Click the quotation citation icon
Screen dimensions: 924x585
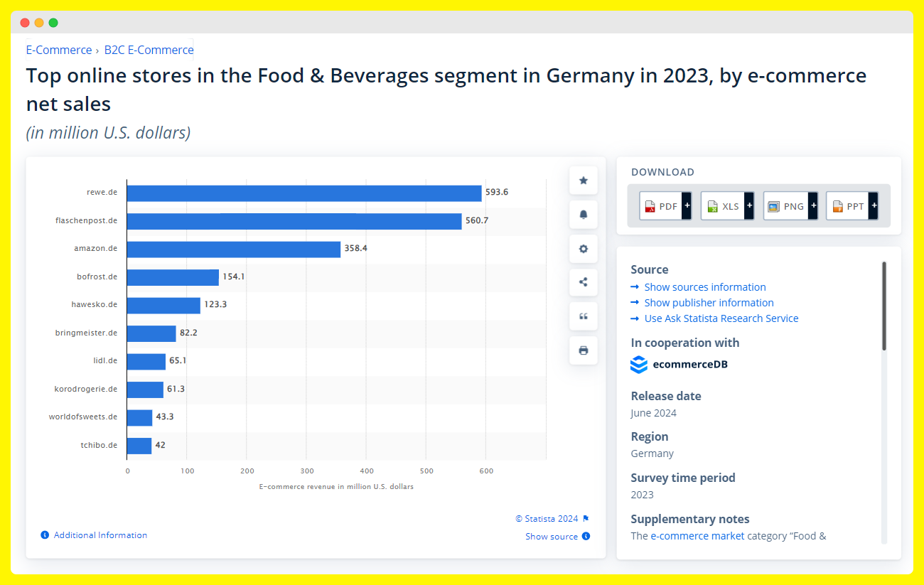pyautogui.click(x=584, y=316)
